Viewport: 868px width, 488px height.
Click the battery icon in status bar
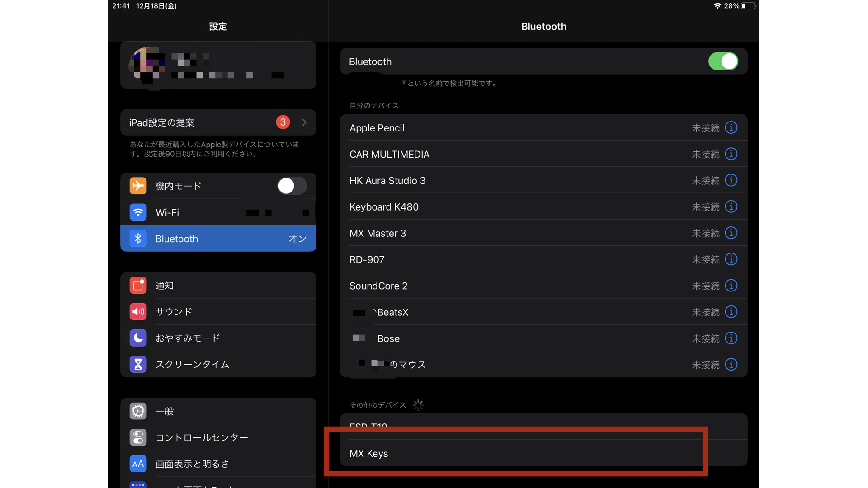[748, 6]
